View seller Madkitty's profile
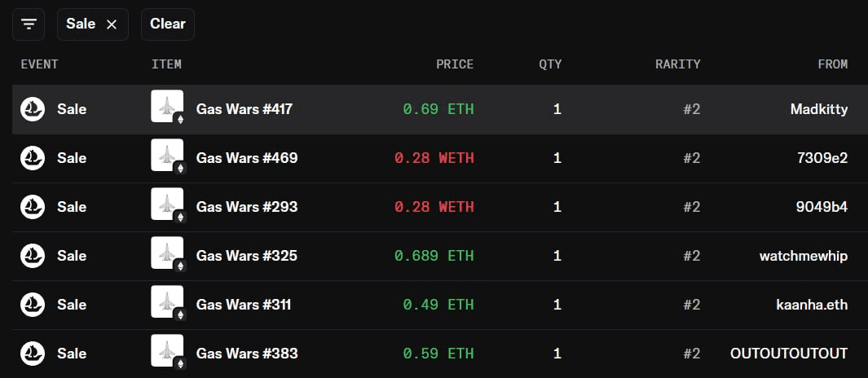868x378 pixels. click(819, 109)
